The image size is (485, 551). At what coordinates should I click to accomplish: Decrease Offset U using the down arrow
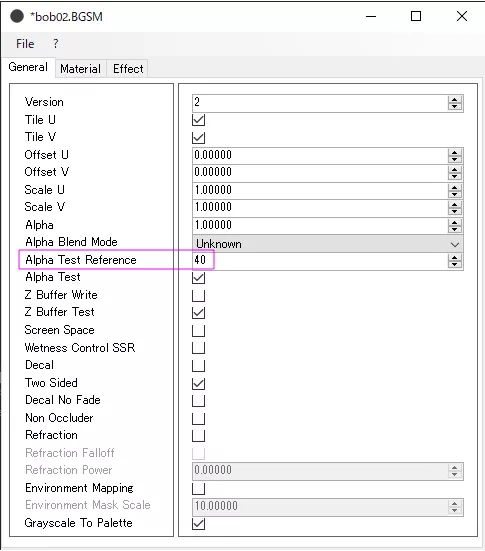[x=454, y=159]
